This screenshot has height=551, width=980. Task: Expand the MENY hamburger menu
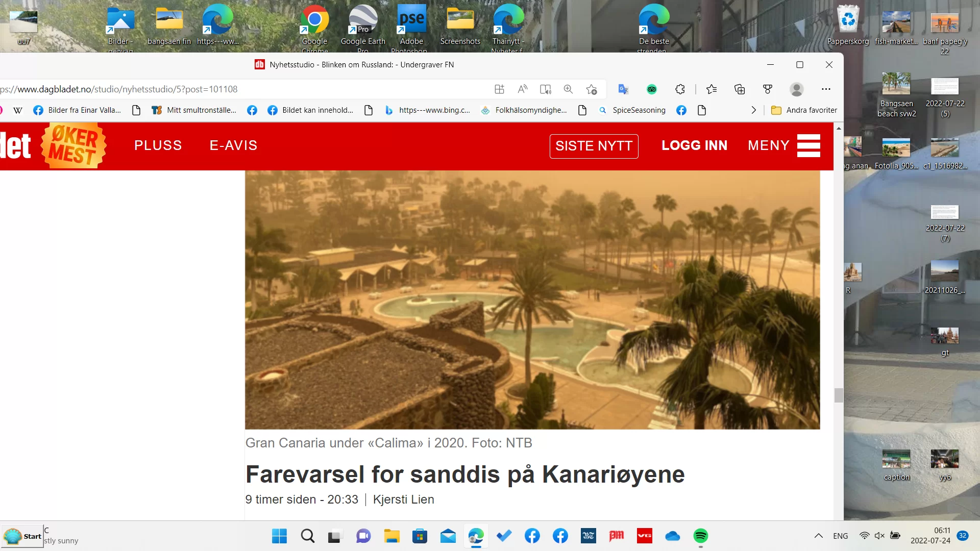click(808, 146)
